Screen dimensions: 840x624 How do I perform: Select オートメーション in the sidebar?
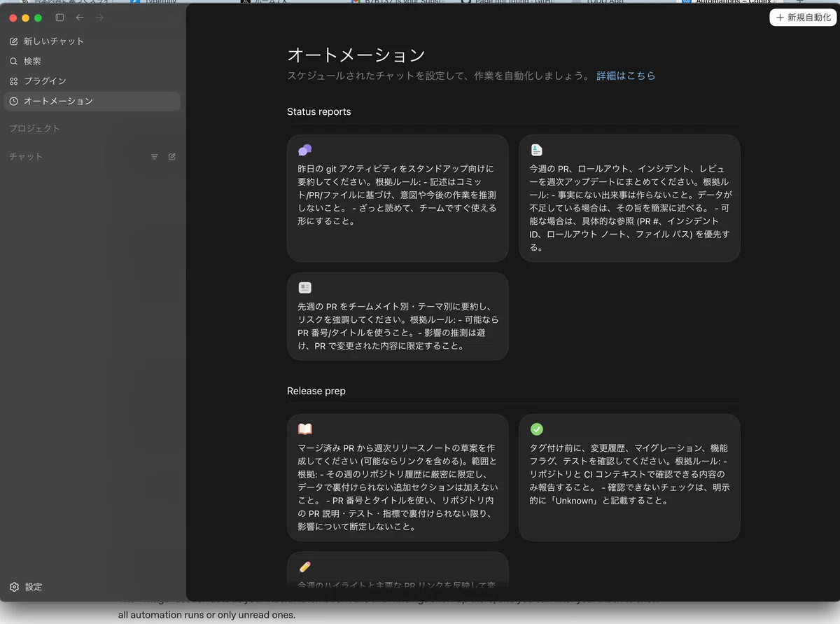(x=92, y=101)
